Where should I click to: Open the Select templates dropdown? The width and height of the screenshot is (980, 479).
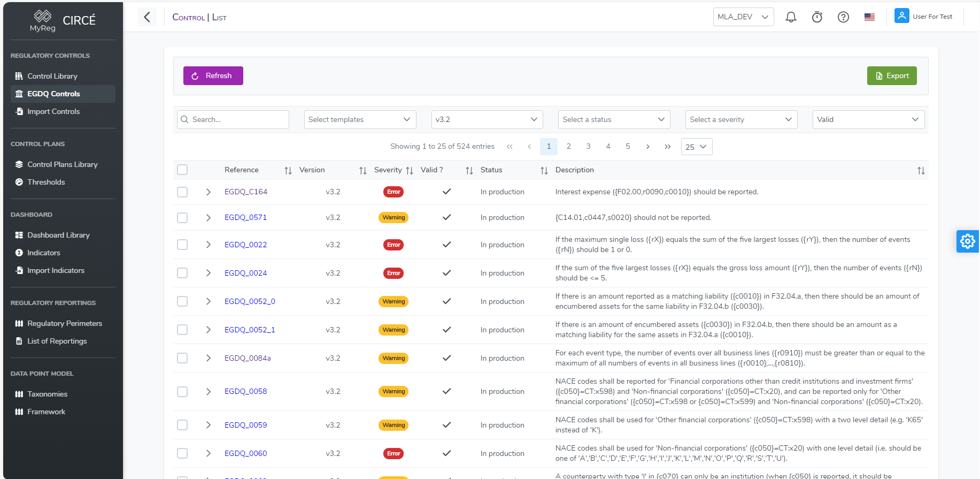[x=360, y=119]
